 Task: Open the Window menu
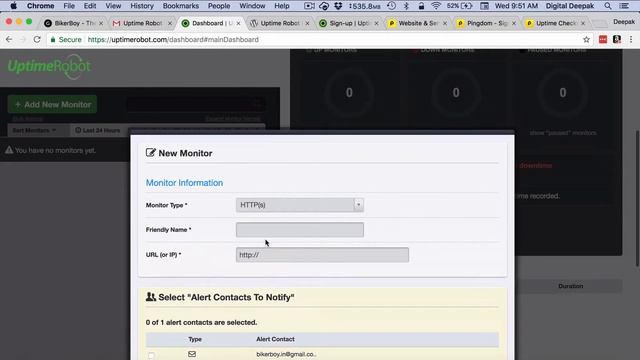pyautogui.click(x=252, y=6)
